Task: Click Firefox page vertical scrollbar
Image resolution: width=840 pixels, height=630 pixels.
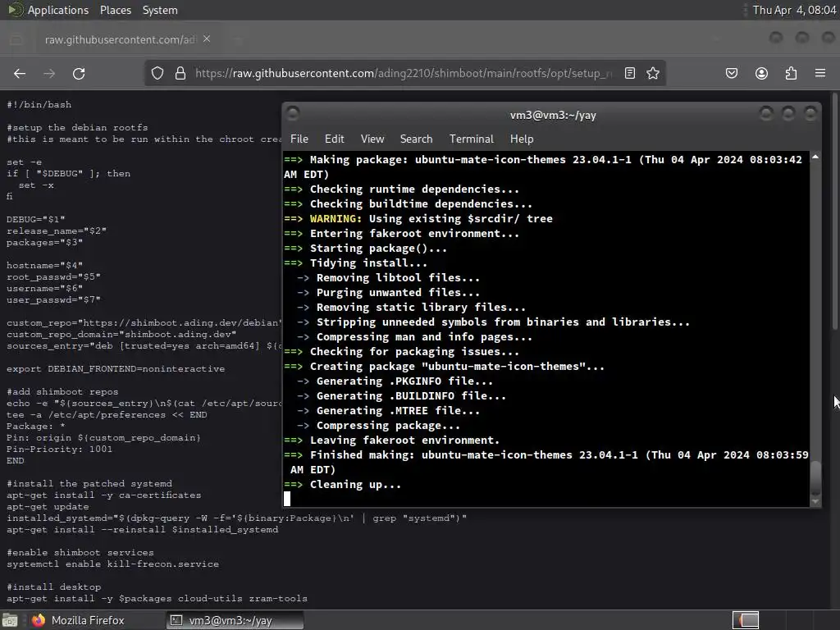Action: coord(835,212)
